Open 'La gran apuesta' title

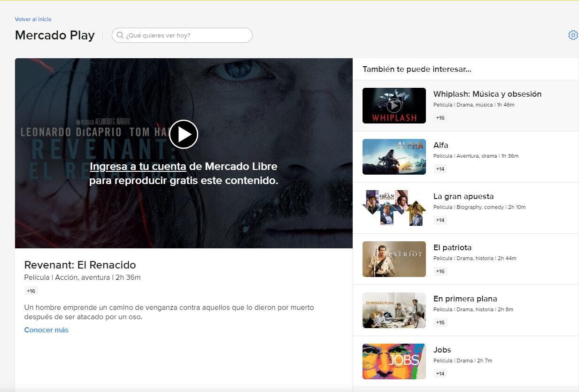click(x=463, y=196)
